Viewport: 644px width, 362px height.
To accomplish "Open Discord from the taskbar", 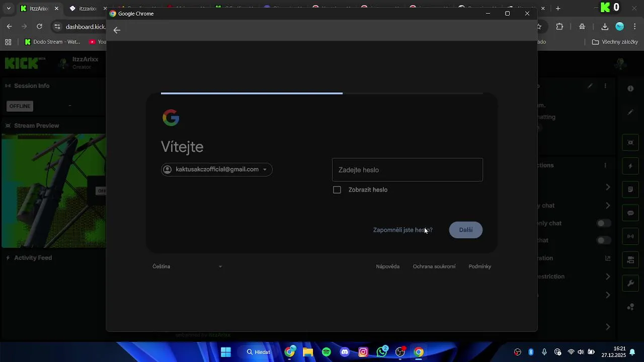I will pos(345,352).
